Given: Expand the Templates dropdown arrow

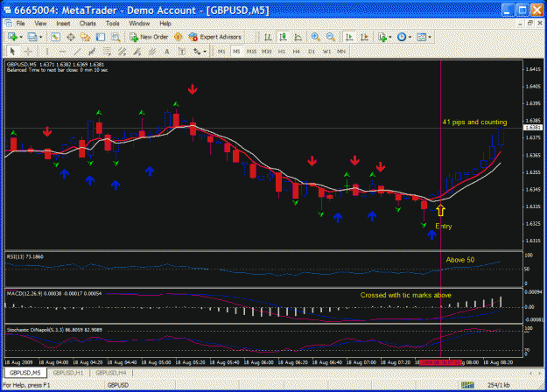Looking at the screenshot, I should coord(430,37).
